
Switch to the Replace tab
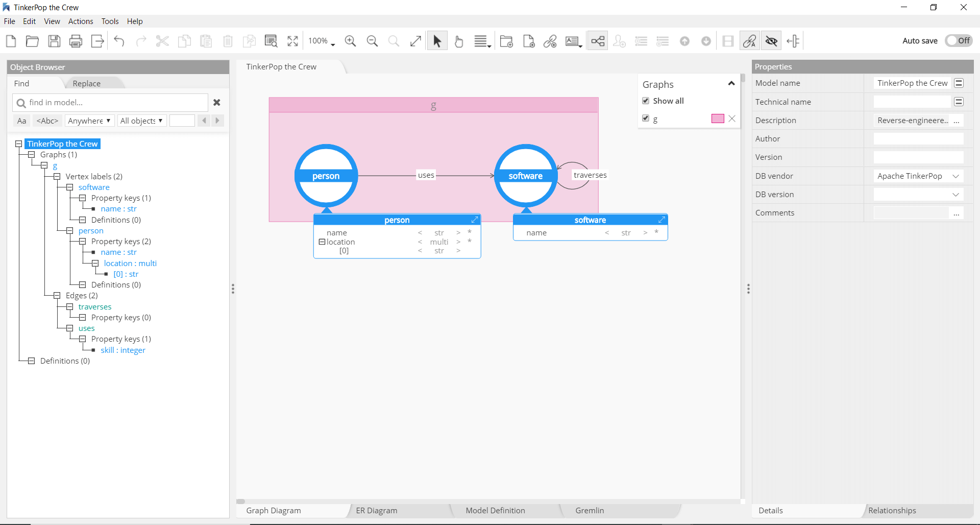coord(87,84)
